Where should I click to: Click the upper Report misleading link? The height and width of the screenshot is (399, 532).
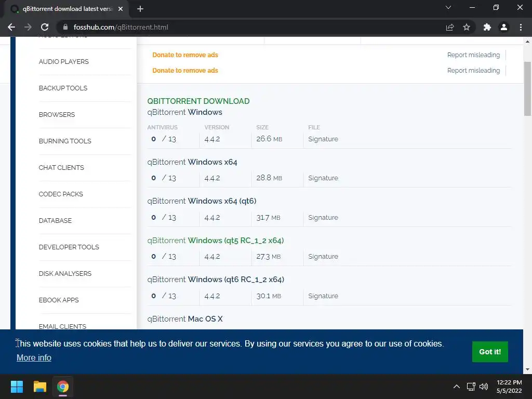[473, 55]
